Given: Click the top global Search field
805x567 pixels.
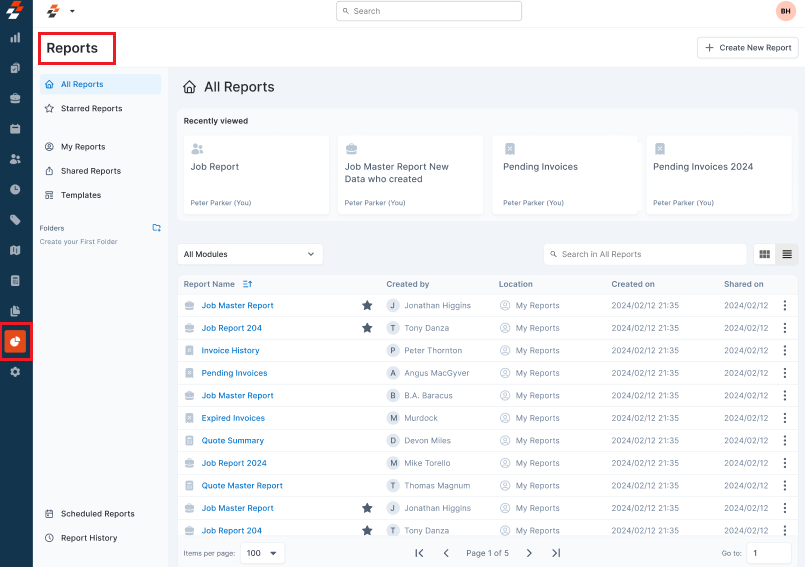Looking at the screenshot, I should 429,11.
